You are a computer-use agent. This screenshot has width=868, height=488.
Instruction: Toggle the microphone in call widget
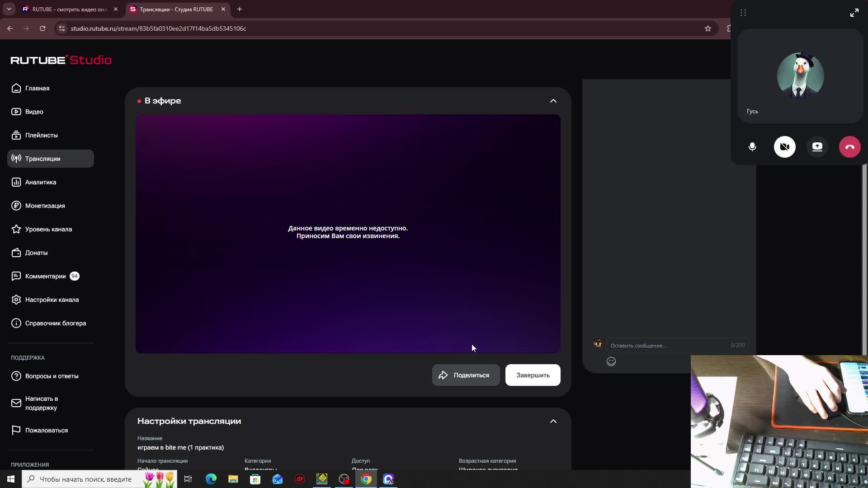click(x=752, y=147)
